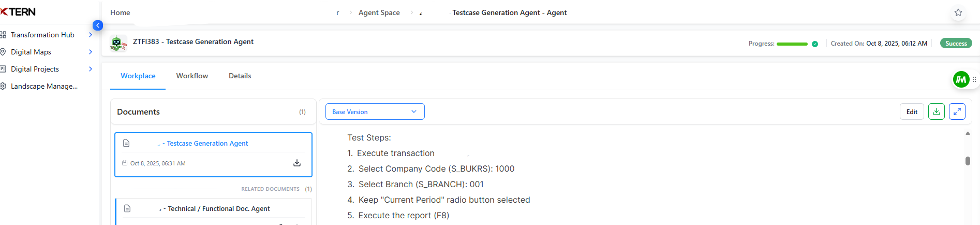This screenshot has width=980, height=225.
Task: Click the favorite star icon
Action: [958, 12]
